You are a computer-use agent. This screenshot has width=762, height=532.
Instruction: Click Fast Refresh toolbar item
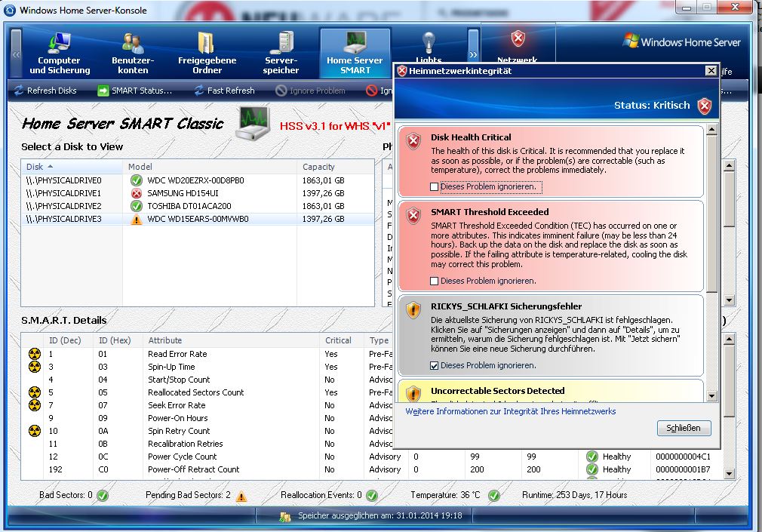point(224,91)
